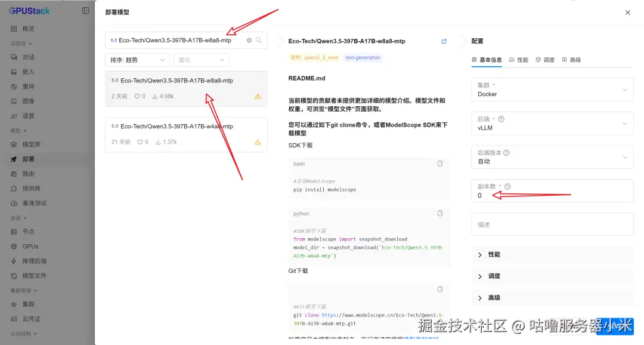
Task: Expand the 高级 section
Action: tap(552, 298)
